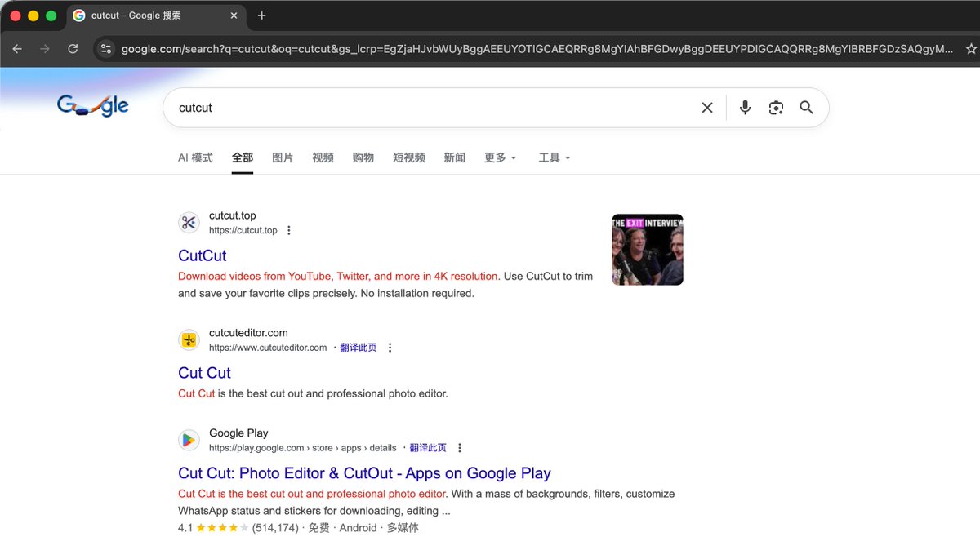Translate the Google Play result via 翻译此页

[428, 448]
